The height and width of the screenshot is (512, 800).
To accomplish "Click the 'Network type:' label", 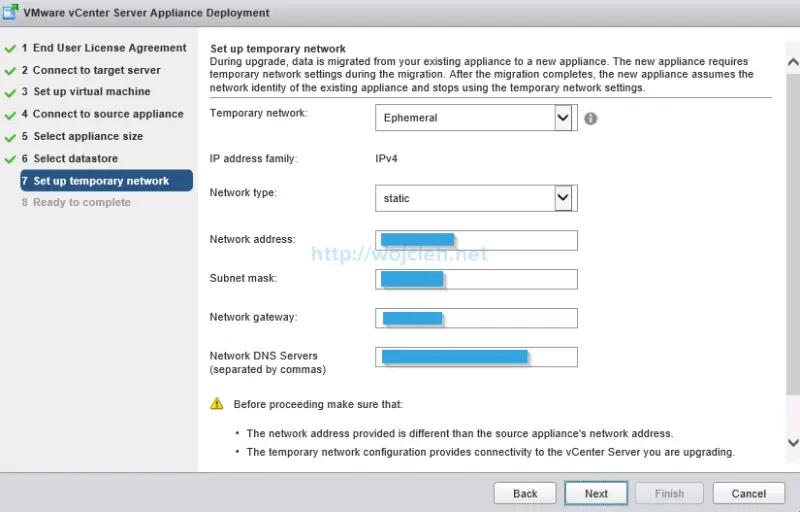I will (243, 192).
